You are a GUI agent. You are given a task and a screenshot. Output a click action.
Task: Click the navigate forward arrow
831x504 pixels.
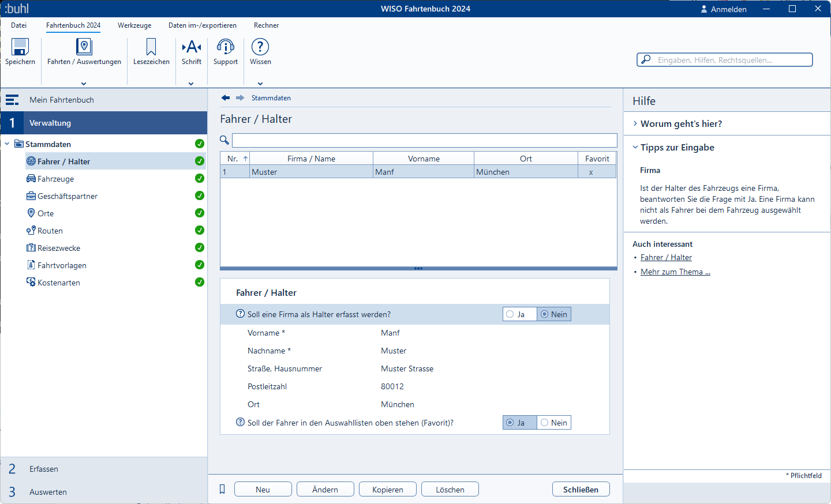click(240, 98)
